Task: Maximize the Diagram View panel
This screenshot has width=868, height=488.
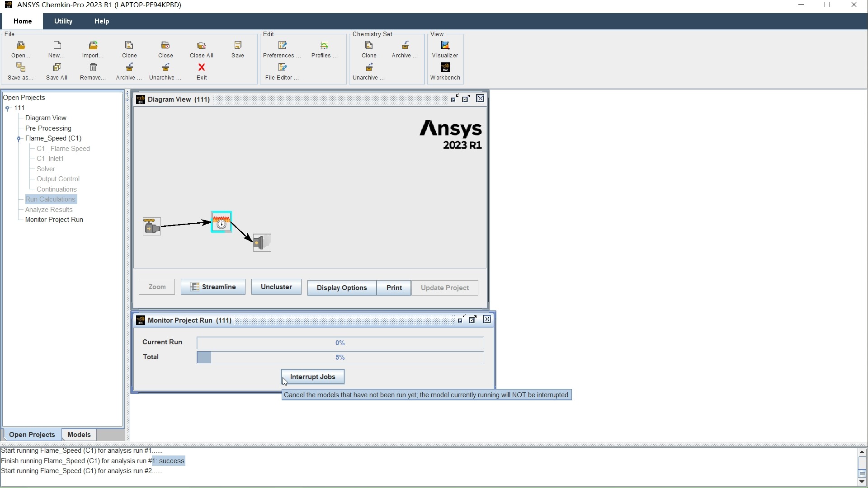Action: point(466,99)
